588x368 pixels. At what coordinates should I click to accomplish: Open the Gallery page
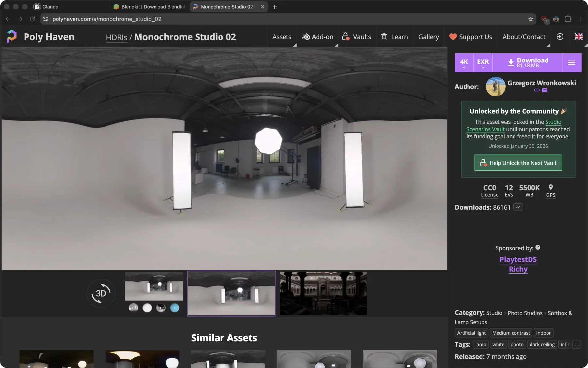429,37
